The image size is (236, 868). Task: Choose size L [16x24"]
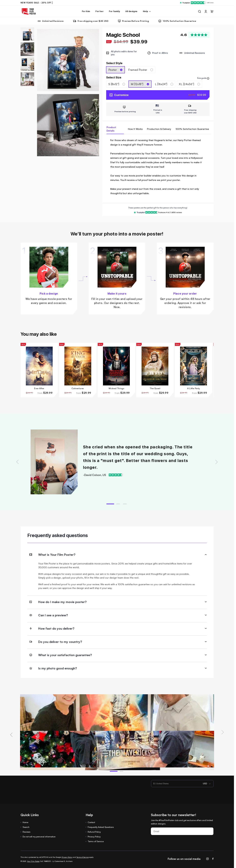coord(164,84)
